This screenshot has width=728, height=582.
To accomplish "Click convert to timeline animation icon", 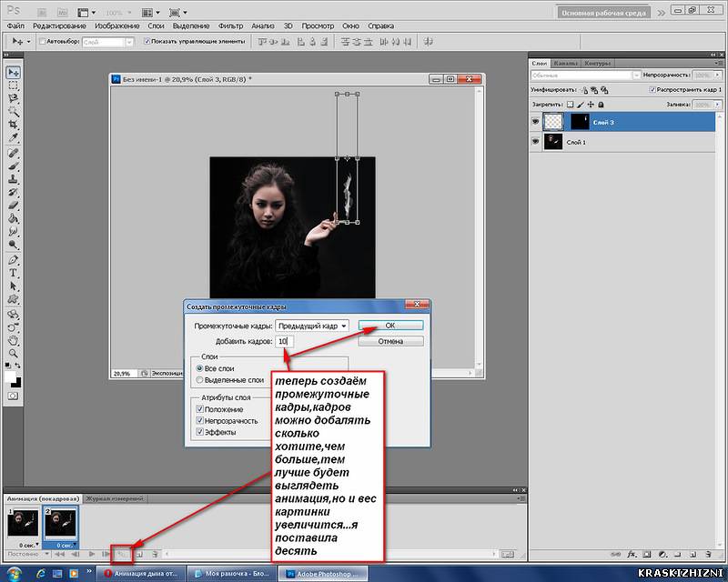I will coord(508,554).
